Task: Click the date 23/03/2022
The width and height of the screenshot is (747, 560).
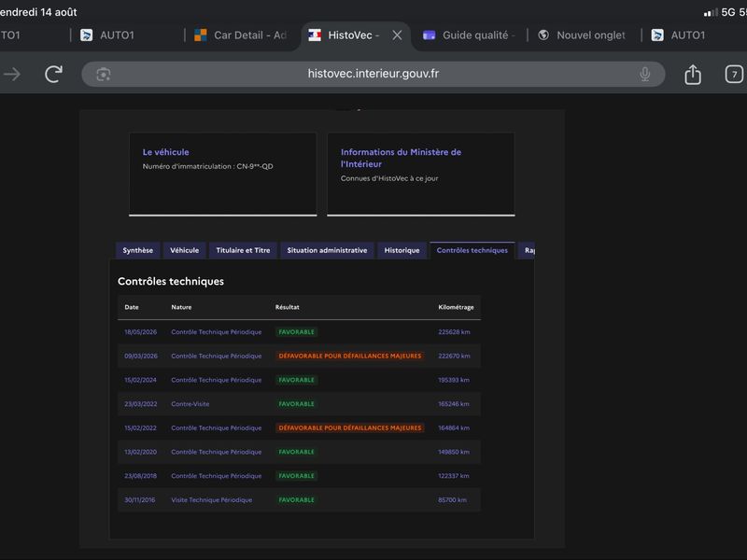Action: tap(141, 404)
